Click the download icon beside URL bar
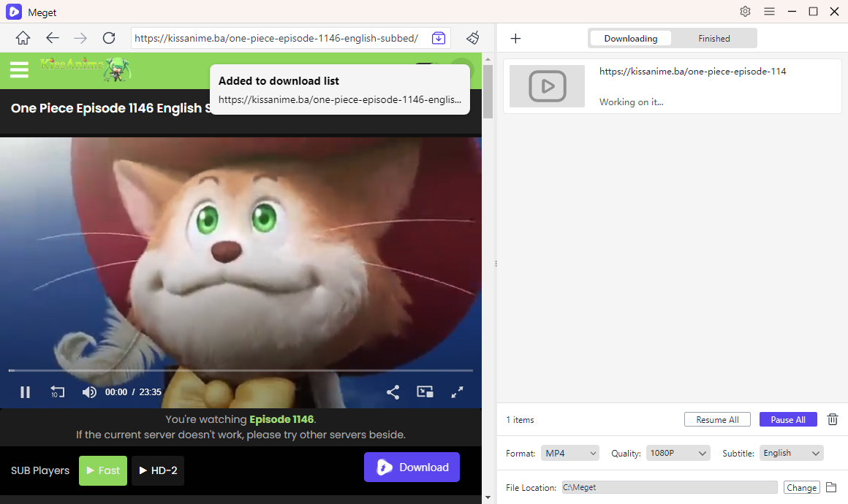 pos(439,38)
